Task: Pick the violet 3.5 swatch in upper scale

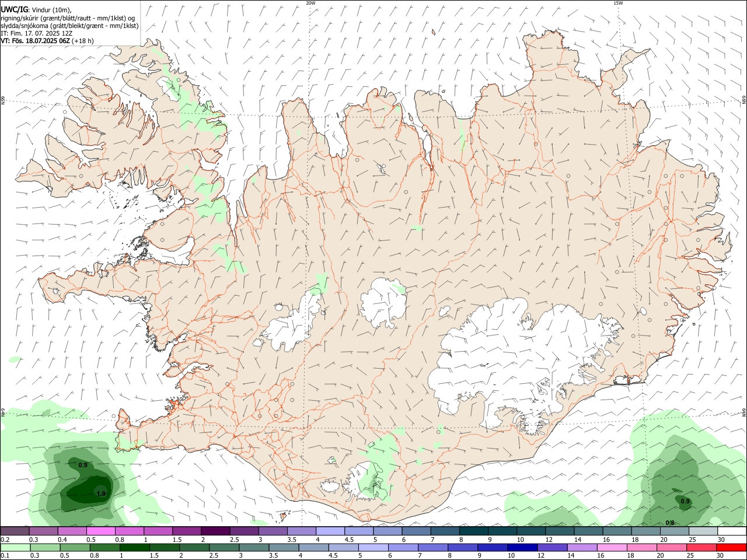Action: point(301,531)
